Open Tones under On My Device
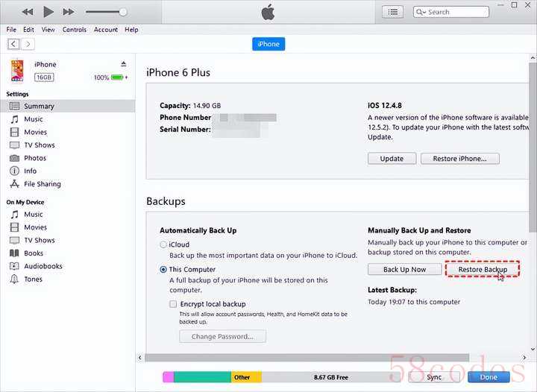 pyautogui.click(x=33, y=279)
